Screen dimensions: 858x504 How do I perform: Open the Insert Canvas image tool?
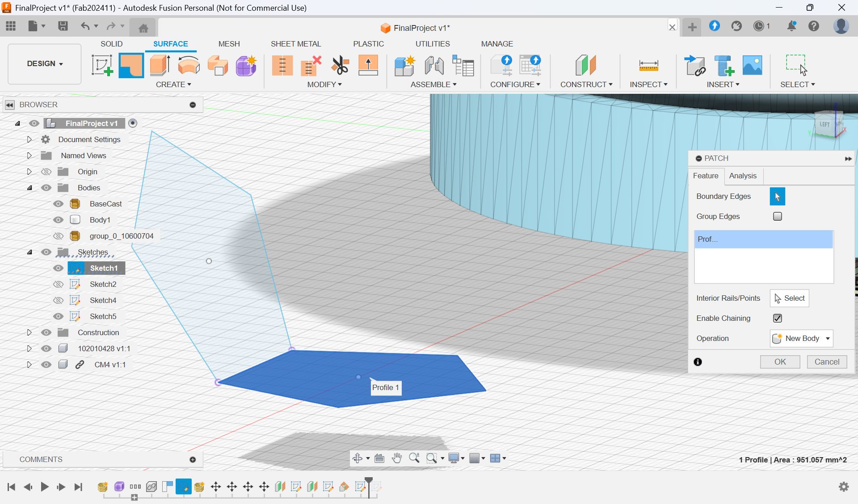coord(753,66)
